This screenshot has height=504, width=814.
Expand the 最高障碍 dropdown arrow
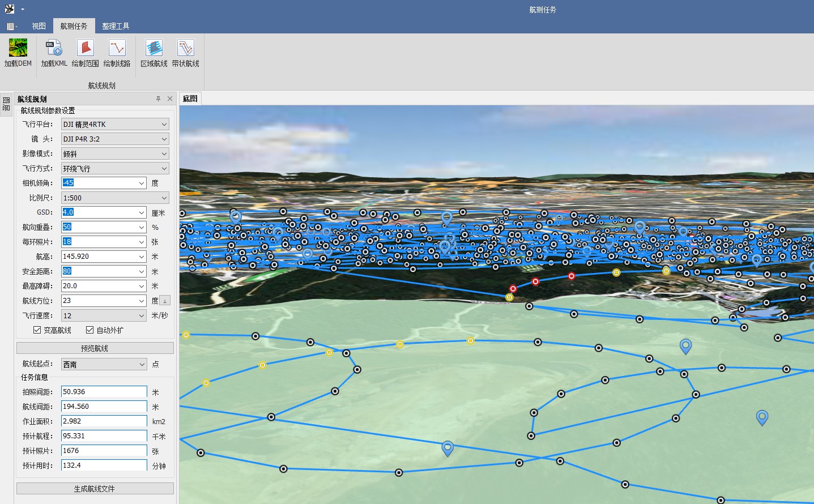(142, 286)
